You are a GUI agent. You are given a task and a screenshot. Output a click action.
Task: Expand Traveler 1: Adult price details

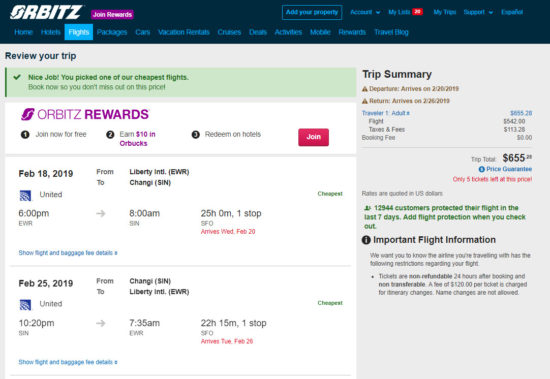click(x=385, y=113)
